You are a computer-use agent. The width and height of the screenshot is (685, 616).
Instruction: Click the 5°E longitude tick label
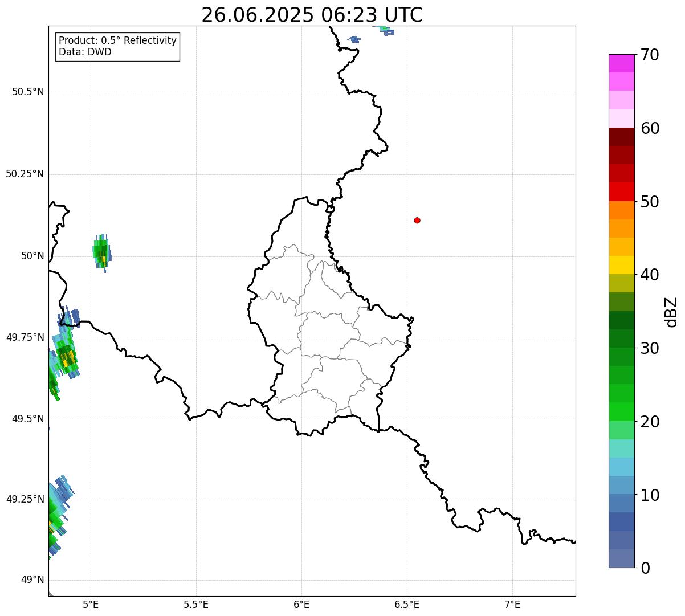click(x=91, y=604)
